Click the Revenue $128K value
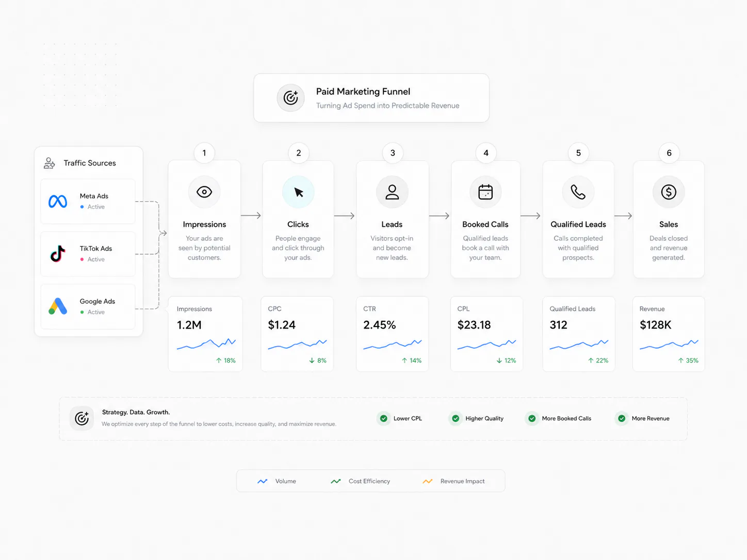Screen dimensions: 747x560 [x=655, y=325]
